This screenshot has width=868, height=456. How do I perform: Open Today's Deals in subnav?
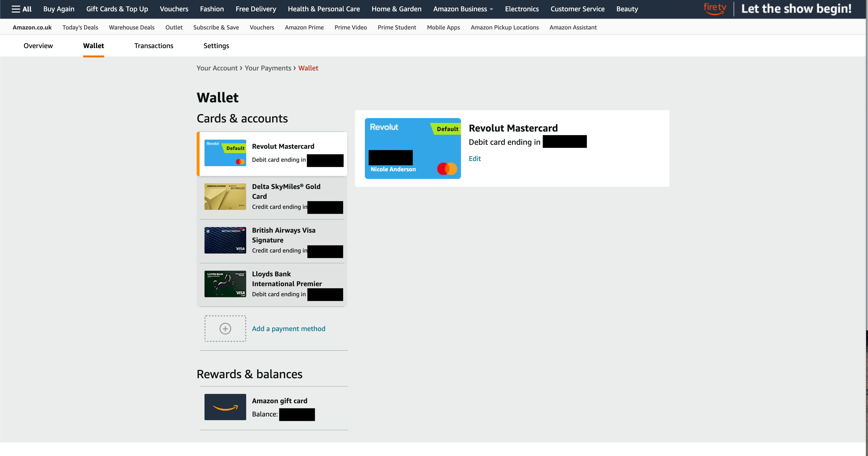tap(80, 27)
